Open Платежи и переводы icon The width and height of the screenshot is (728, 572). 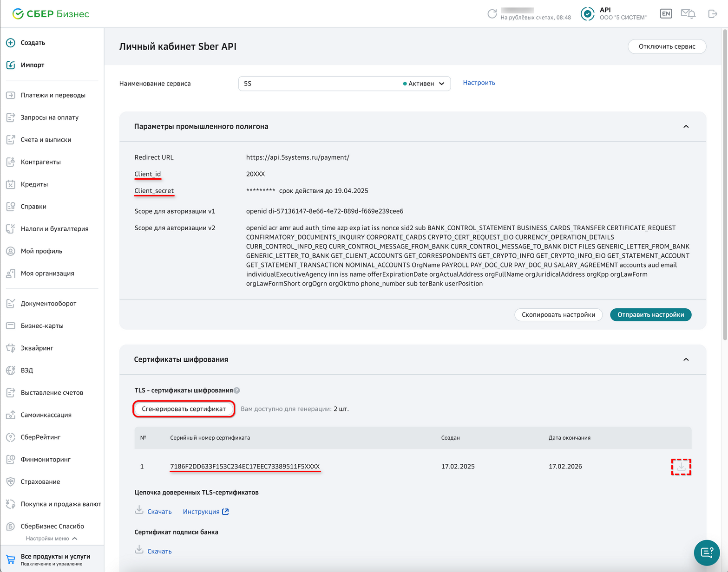pos(11,95)
